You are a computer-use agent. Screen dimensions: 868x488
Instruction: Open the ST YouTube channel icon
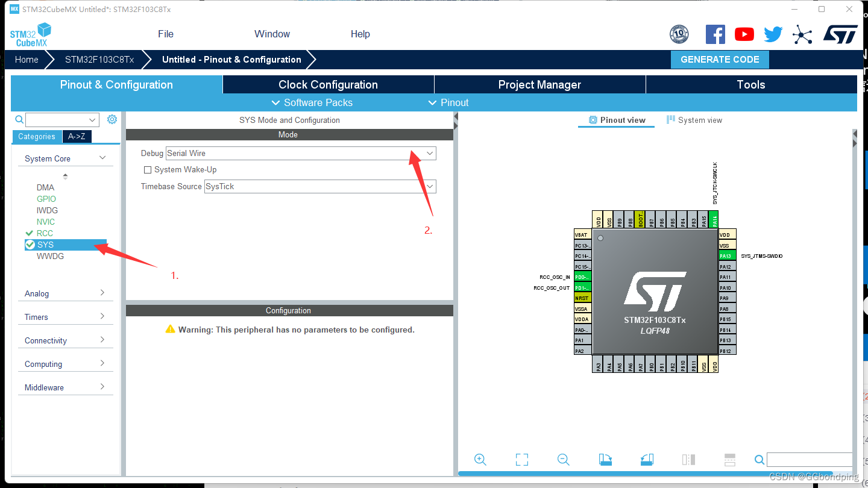[x=744, y=34]
